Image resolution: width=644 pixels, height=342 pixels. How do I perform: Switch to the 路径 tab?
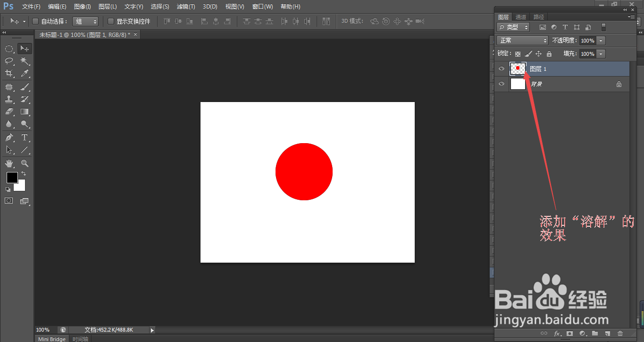[538, 17]
